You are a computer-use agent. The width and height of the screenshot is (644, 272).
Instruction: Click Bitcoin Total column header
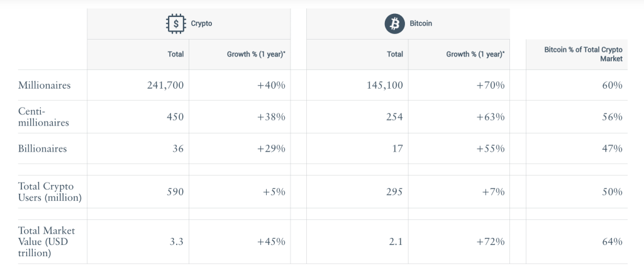pos(395,54)
